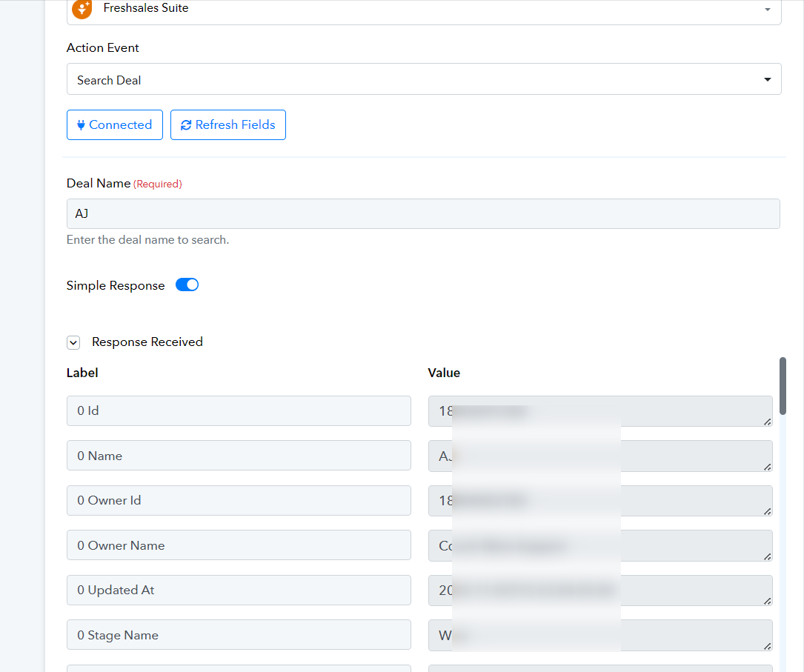This screenshot has width=804, height=672.
Task: Click the Connected button
Action: (x=115, y=125)
